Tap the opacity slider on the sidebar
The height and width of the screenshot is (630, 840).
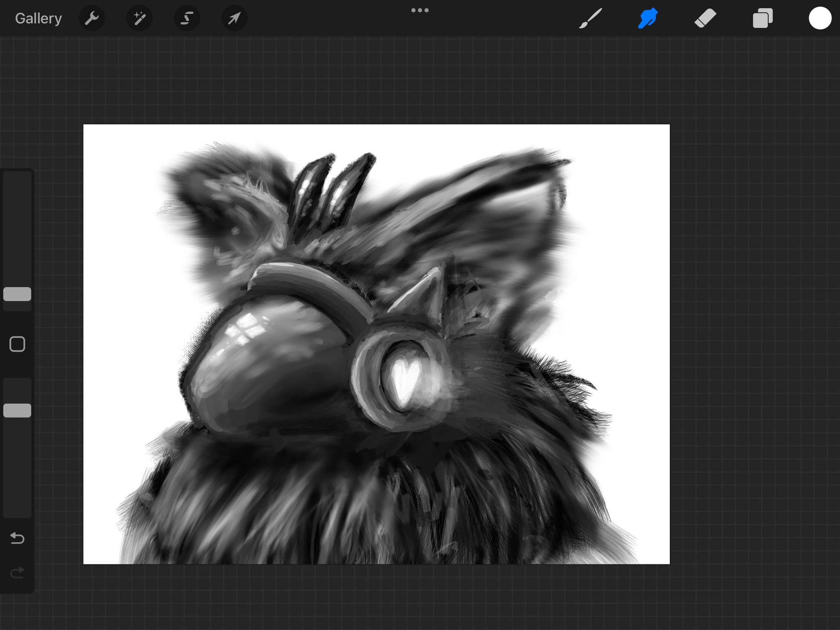tap(17, 409)
